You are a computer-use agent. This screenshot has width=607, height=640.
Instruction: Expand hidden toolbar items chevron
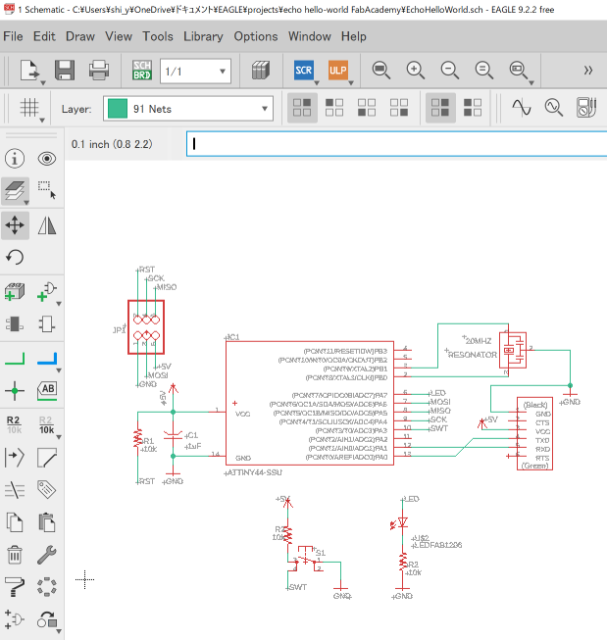588,70
